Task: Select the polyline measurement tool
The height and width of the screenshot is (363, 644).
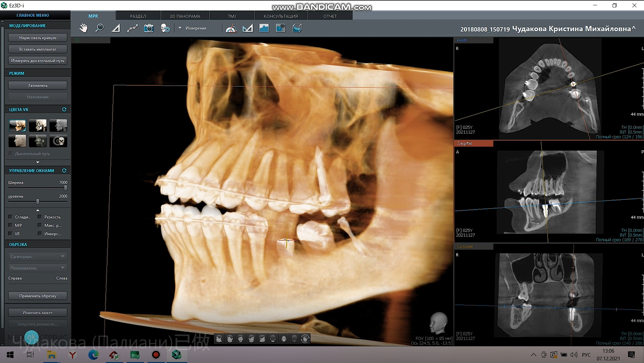Action: [x=132, y=28]
